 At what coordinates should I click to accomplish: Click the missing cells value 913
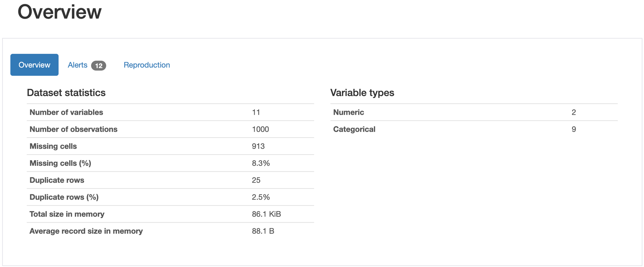(x=258, y=146)
